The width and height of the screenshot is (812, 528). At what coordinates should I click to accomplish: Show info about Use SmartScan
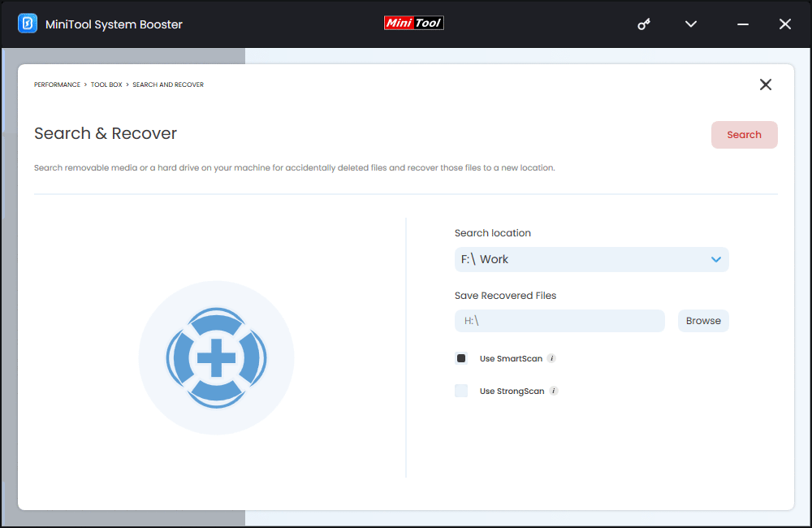pyautogui.click(x=551, y=358)
